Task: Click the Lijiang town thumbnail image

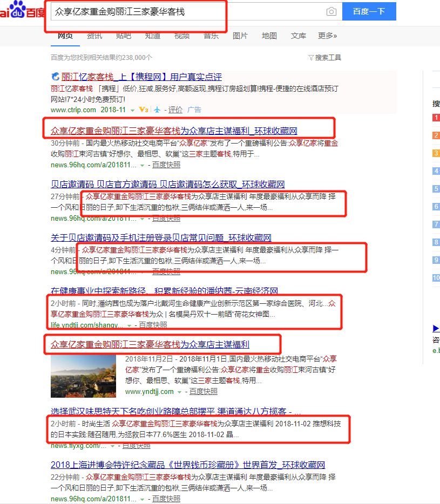Action: coord(83,376)
